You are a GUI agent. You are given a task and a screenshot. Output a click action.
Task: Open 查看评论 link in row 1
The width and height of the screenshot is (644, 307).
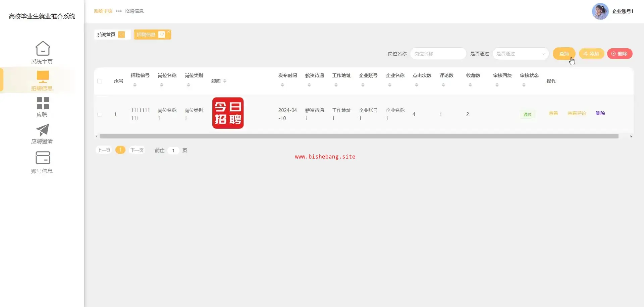pyautogui.click(x=577, y=114)
